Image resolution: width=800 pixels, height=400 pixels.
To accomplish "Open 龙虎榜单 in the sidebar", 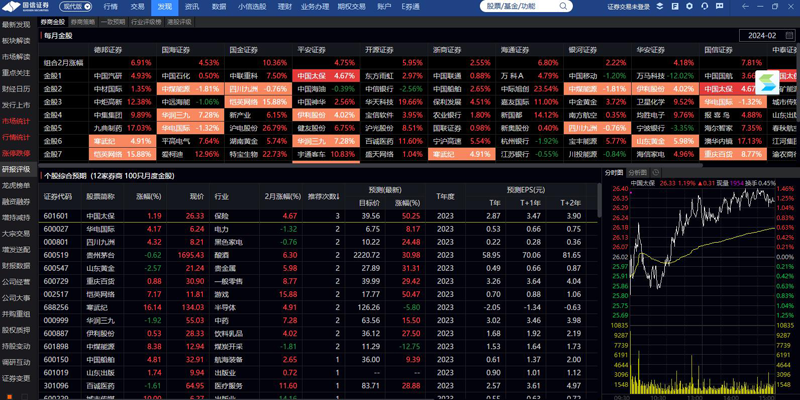I will (x=16, y=185).
